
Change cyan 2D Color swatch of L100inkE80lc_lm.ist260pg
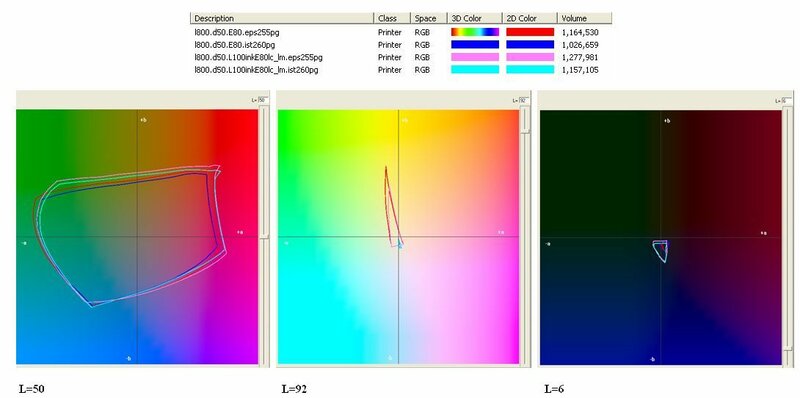pyautogui.click(x=530, y=70)
